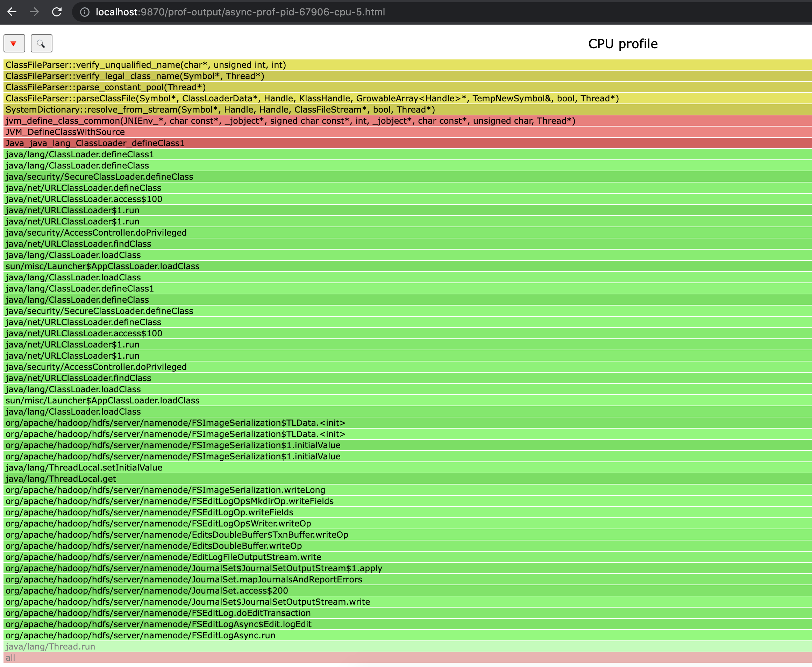
Task: Click the browser forward arrow
Action: 34,12
